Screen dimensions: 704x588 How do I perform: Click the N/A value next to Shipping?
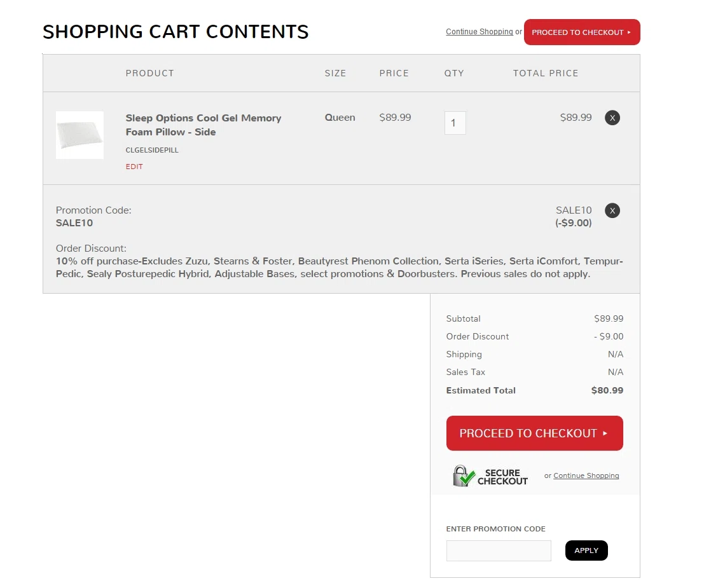pyautogui.click(x=615, y=355)
